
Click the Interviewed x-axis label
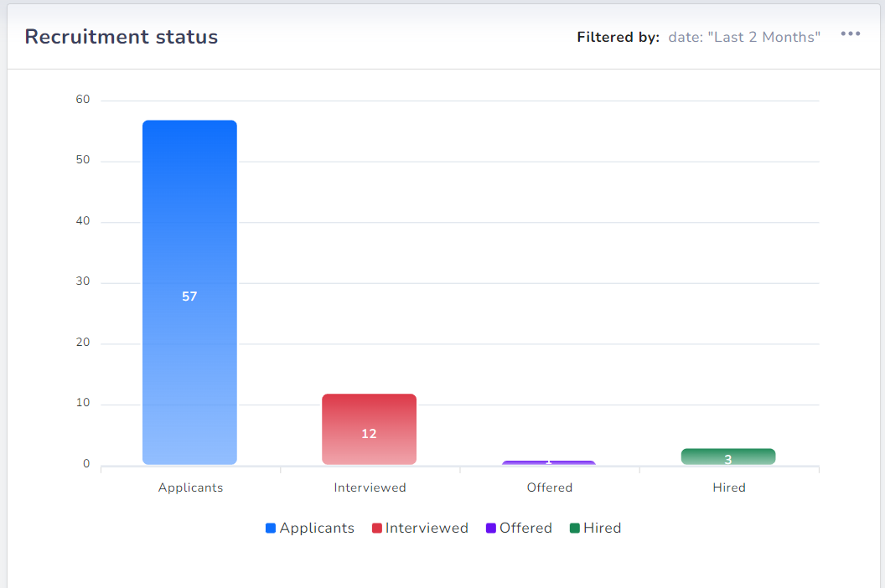tap(370, 487)
